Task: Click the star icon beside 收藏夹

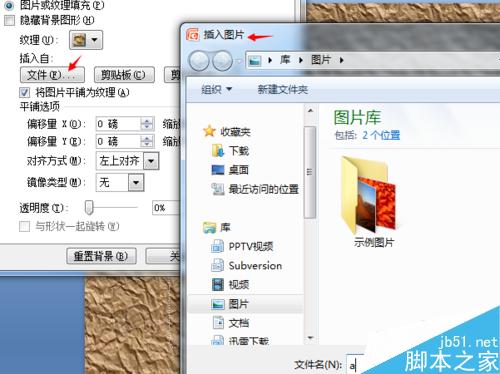Action: [x=209, y=131]
